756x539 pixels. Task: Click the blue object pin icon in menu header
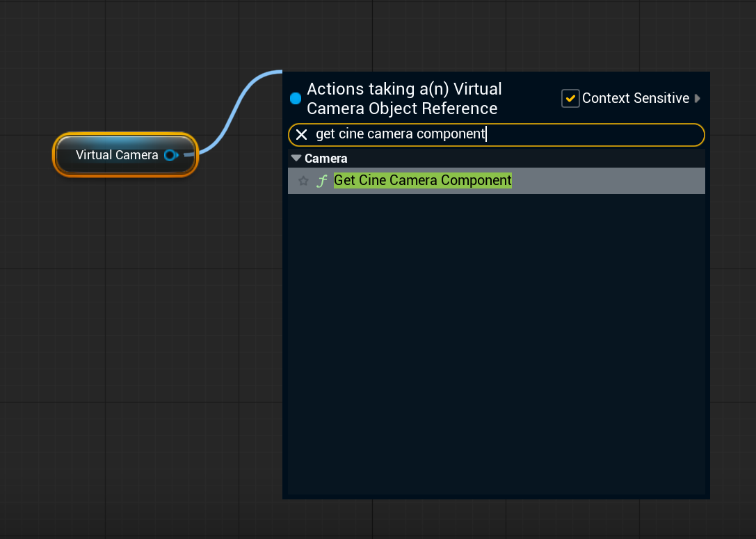[296, 98]
